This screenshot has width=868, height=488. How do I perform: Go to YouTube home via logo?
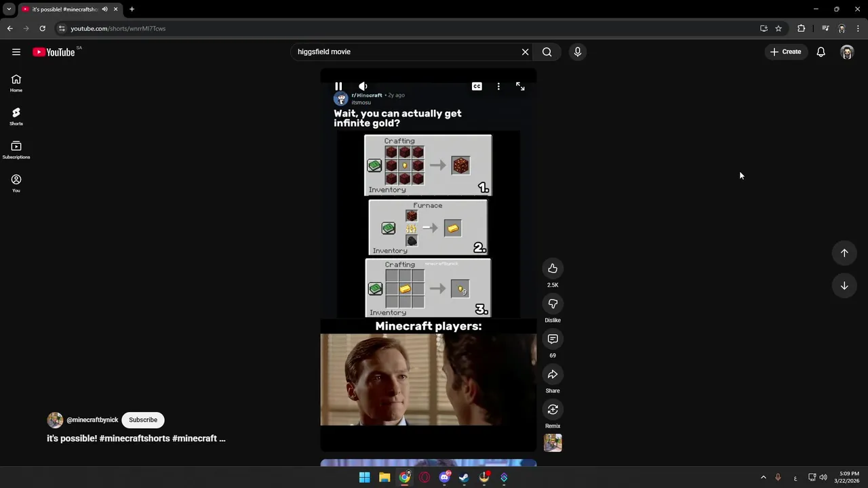pos(54,52)
